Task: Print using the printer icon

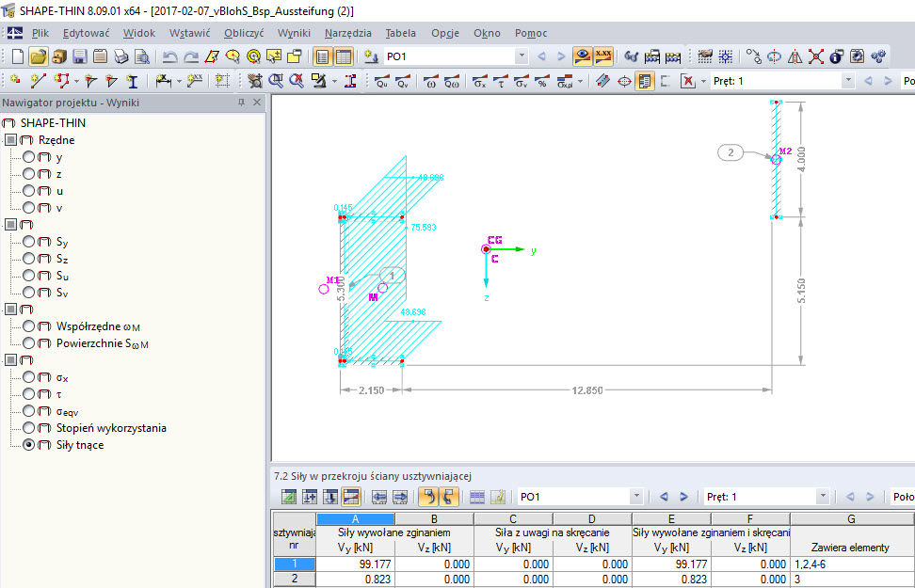Action: coord(120,56)
